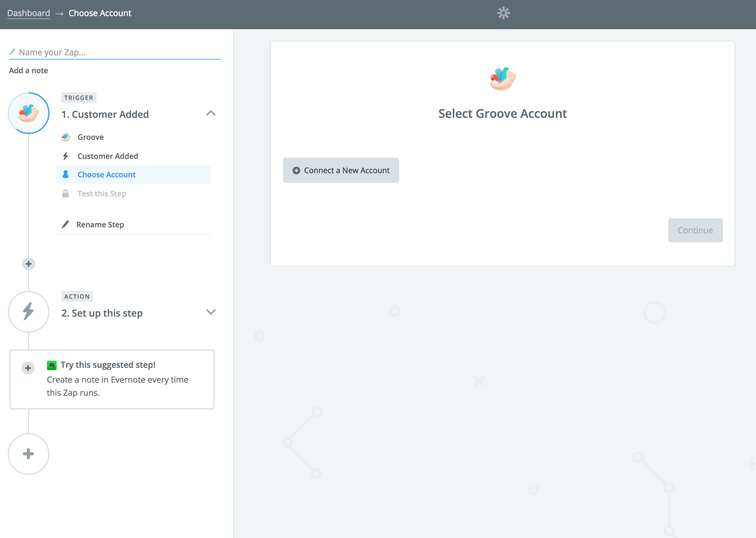Click the Groove logo above Select Groove Account
The height and width of the screenshot is (538, 756).
502,79
